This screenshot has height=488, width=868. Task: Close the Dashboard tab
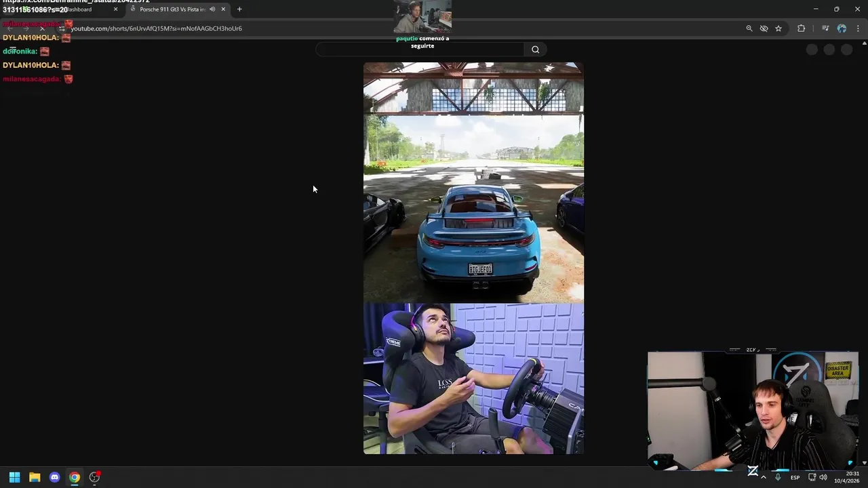(x=115, y=9)
